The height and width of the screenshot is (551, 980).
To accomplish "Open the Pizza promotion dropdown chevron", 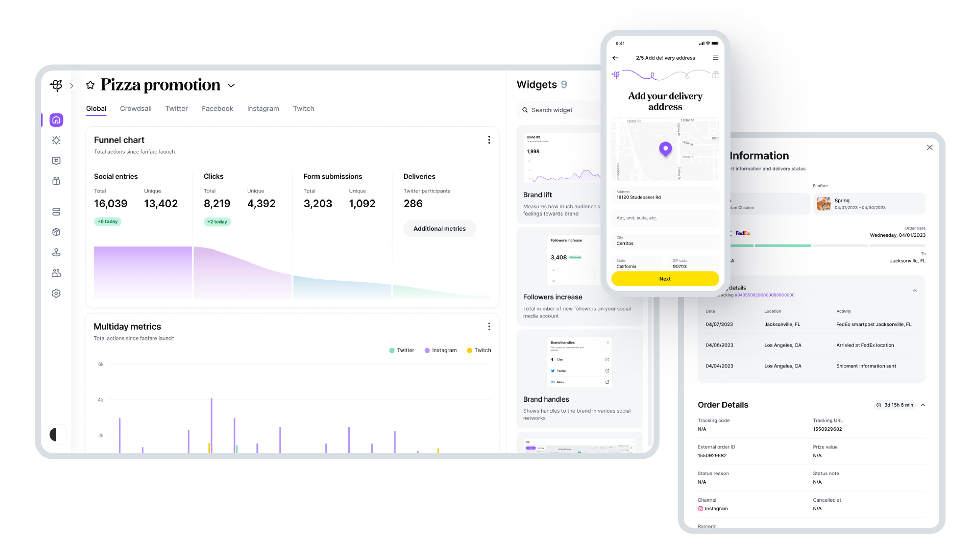I will pos(231,85).
